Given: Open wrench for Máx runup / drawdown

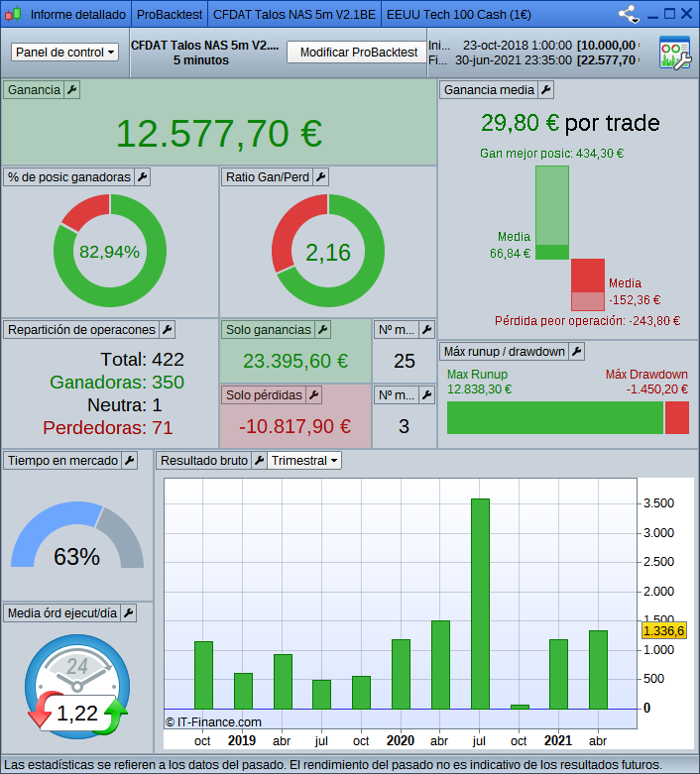Looking at the screenshot, I should pyautogui.click(x=576, y=352).
